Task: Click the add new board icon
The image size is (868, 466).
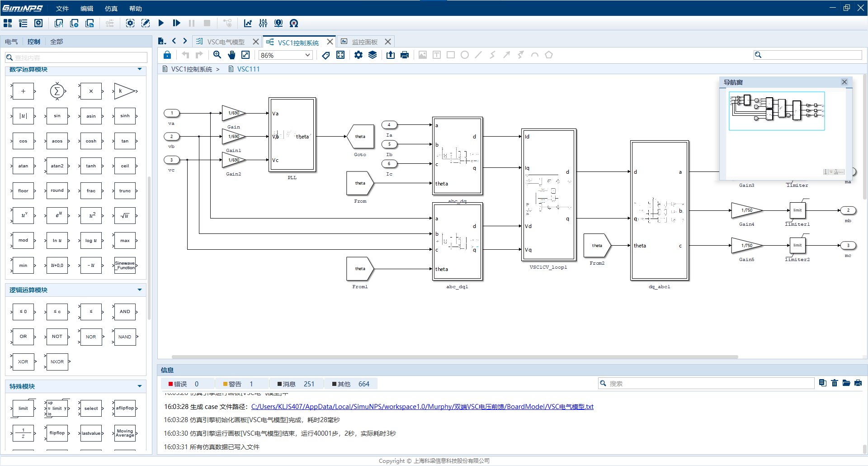Action: click(x=74, y=23)
